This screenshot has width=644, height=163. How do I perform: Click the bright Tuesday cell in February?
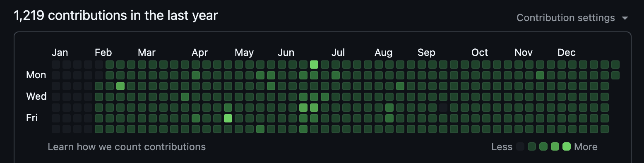click(x=120, y=86)
